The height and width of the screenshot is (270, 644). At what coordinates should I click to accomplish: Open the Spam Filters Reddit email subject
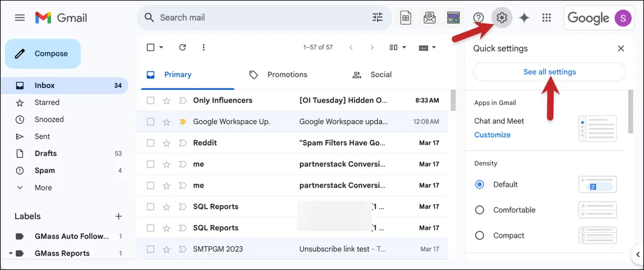pyautogui.click(x=343, y=143)
